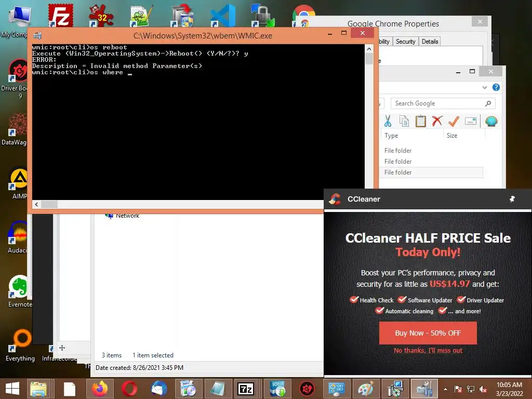Switch to the Details tab in Chrome Properties
The image size is (532, 399).
click(430, 42)
